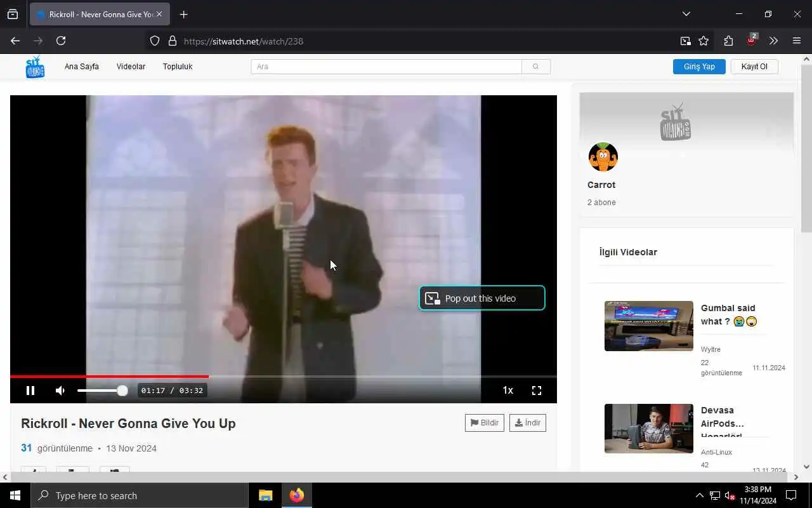The width and height of the screenshot is (812, 508).
Task: Open the Windows Start menu
Action: tap(15, 495)
